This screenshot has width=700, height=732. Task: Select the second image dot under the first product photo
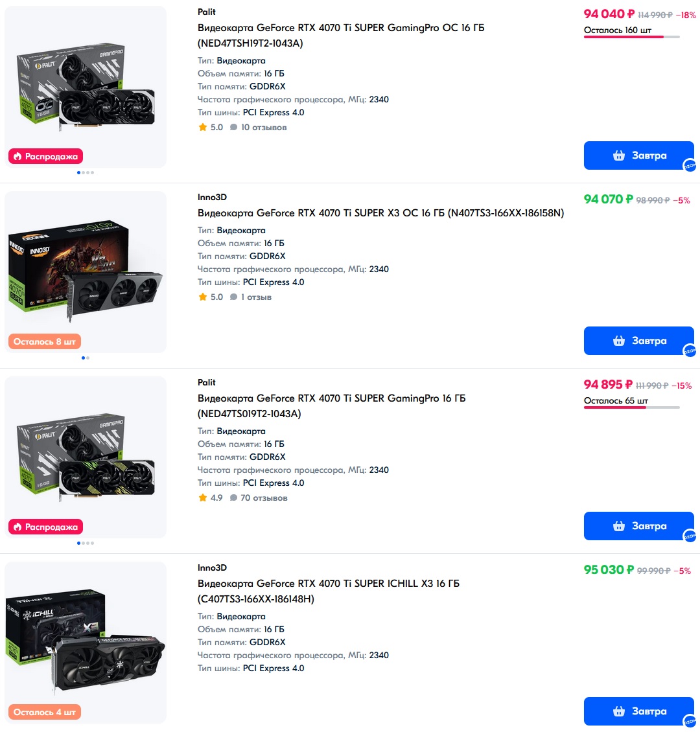point(83,173)
